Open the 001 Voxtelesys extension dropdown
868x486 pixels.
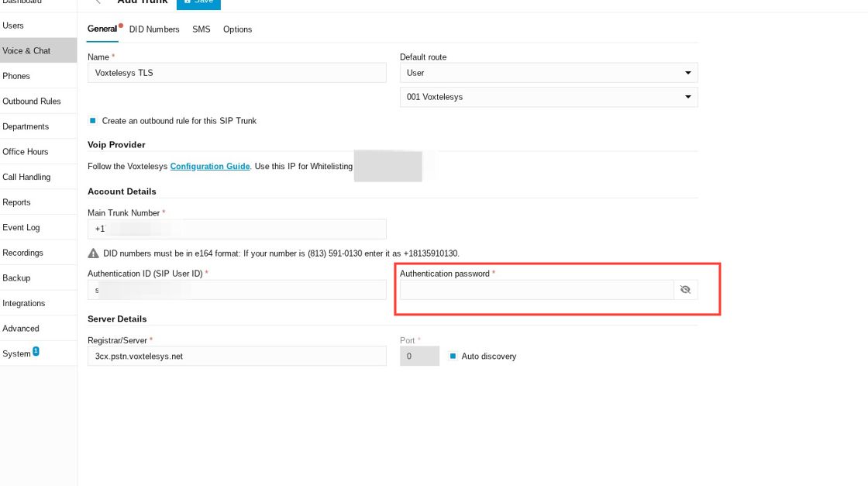[549, 97]
